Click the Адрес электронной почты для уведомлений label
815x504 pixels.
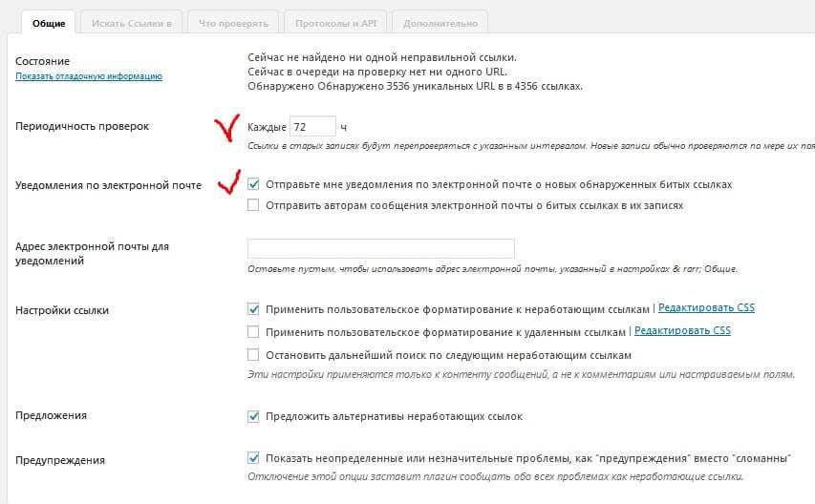click(92, 253)
